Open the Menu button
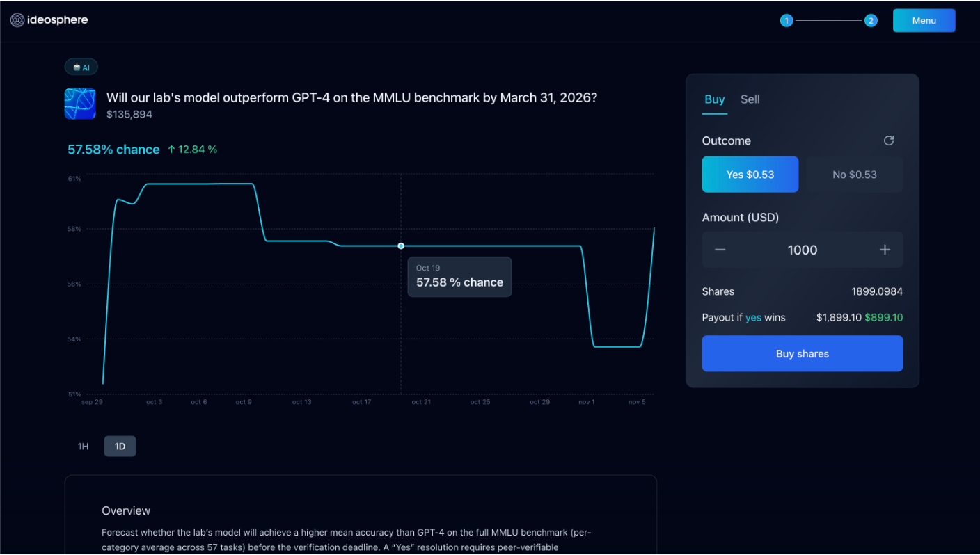This screenshot has width=980, height=555. pos(924,20)
